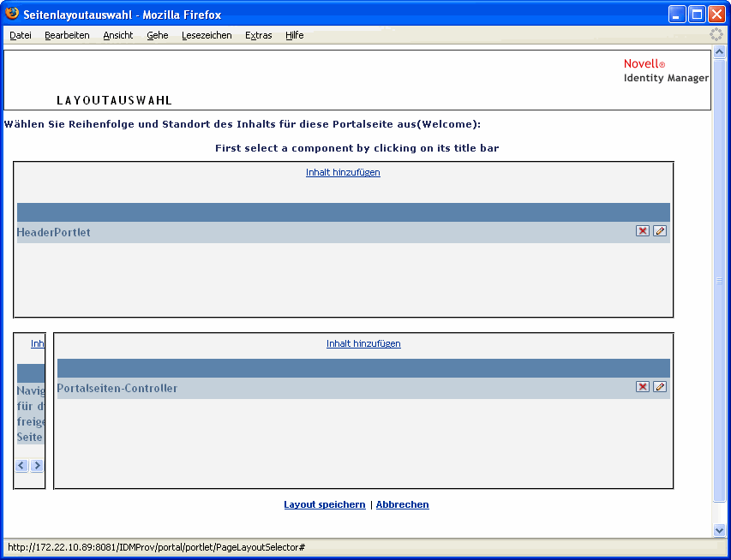
Task: Remove the Portalseiten-Controller portlet
Action: (x=643, y=387)
